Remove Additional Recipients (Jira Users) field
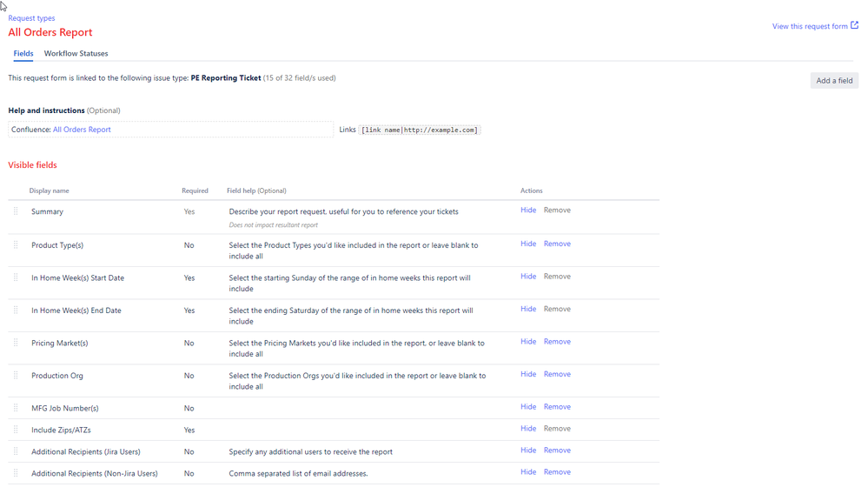This screenshot has width=868, height=494. tap(557, 451)
